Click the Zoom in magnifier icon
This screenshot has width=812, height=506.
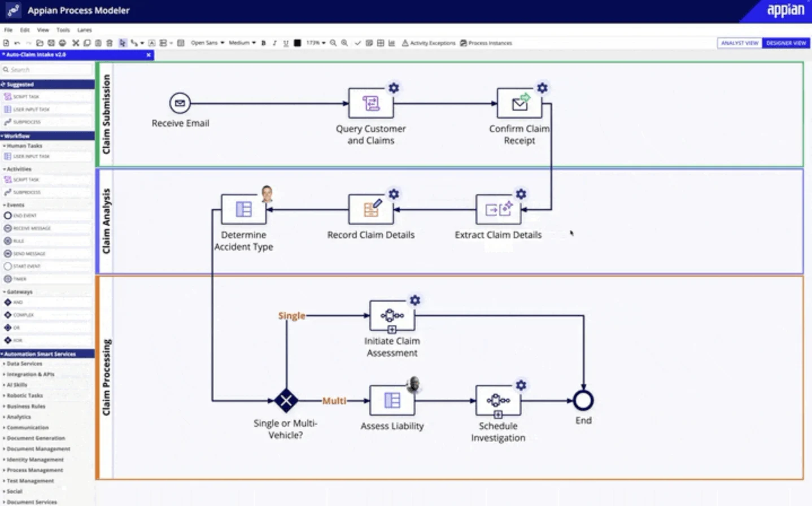tap(344, 43)
